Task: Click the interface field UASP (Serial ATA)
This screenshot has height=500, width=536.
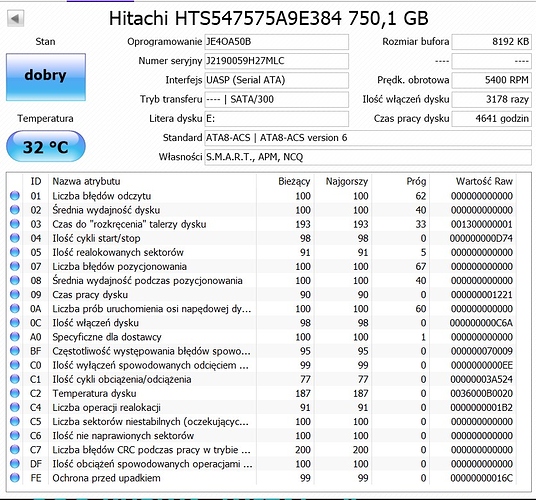Action: 277,80
